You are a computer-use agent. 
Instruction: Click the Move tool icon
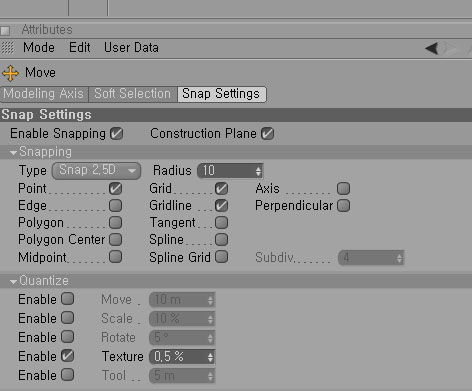[x=10, y=73]
